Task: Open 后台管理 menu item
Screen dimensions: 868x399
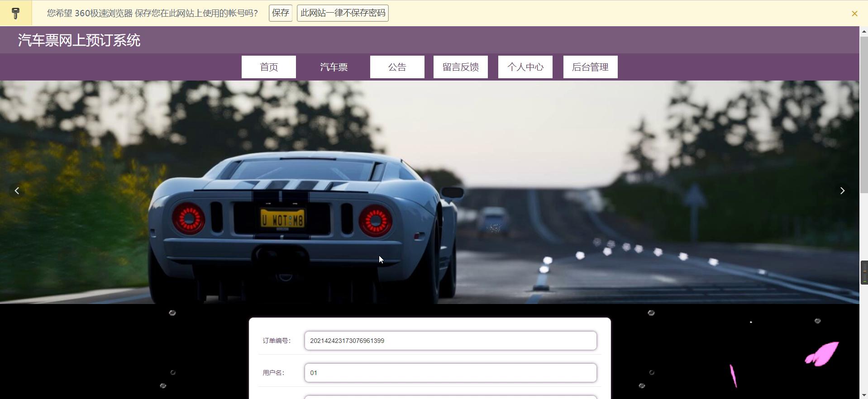Action: [591, 67]
